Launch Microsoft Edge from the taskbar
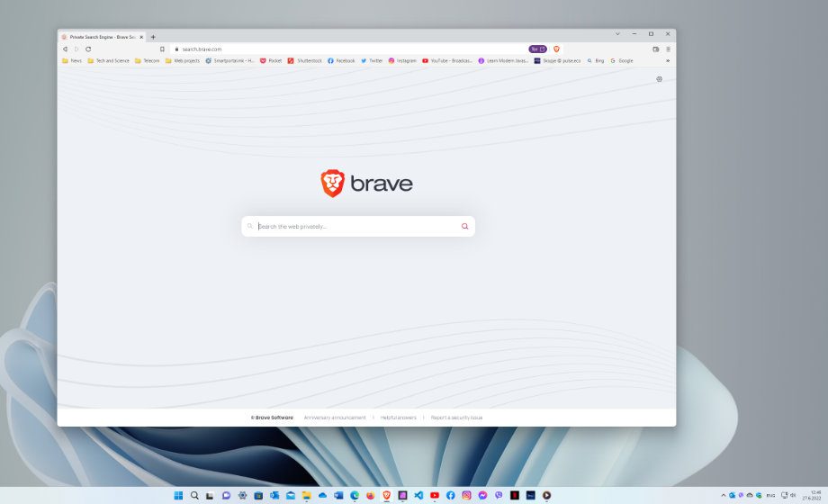Image resolution: width=828 pixels, height=504 pixels. [355, 496]
